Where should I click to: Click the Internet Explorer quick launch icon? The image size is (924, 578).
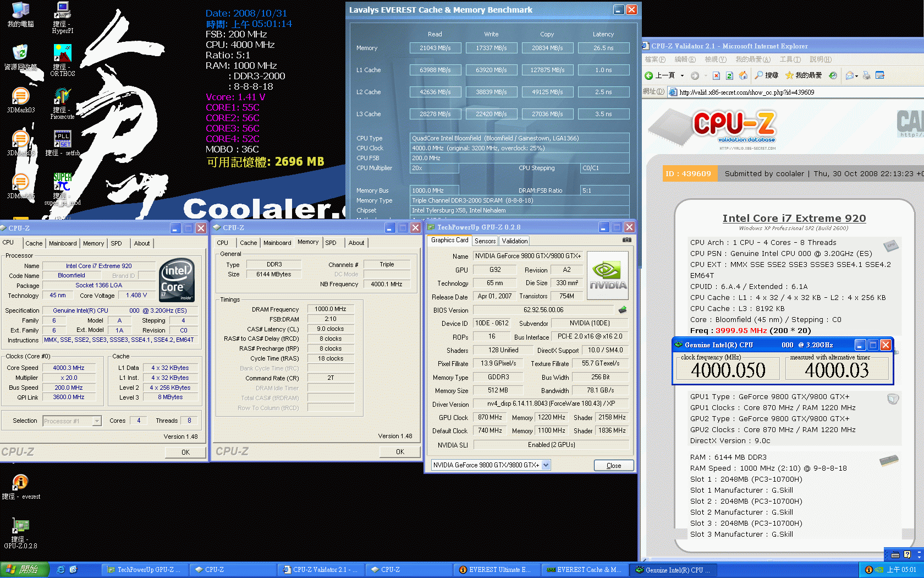pyautogui.click(x=61, y=570)
